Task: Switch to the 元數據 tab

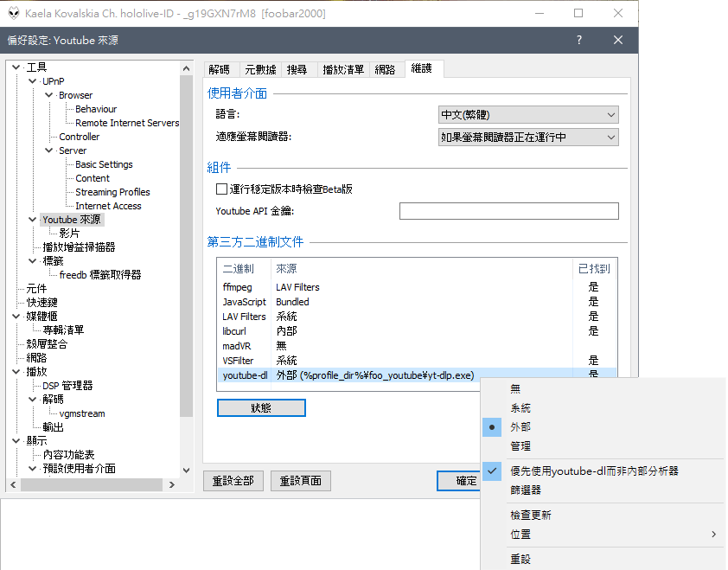Action: pyautogui.click(x=260, y=70)
